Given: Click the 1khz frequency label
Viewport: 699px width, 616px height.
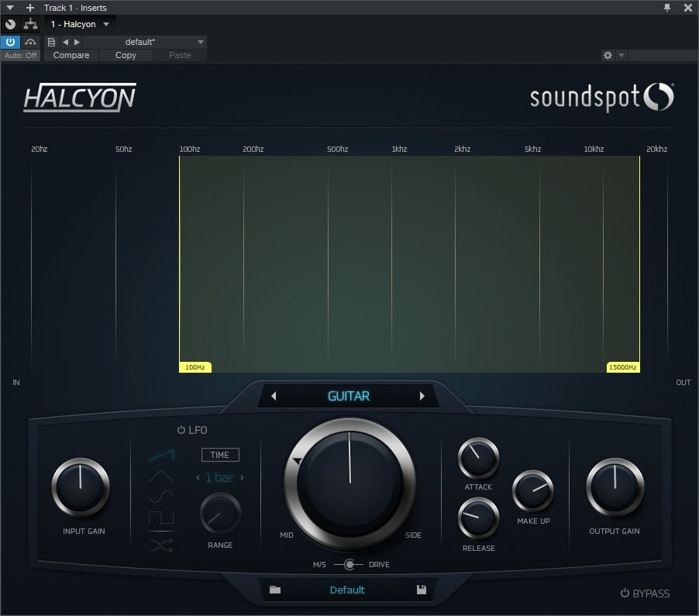Looking at the screenshot, I should [399, 149].
